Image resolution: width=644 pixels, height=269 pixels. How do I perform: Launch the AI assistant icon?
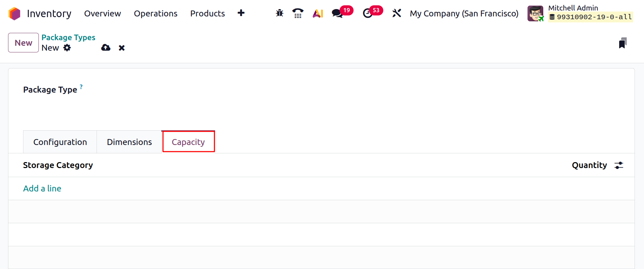[318, 13]
